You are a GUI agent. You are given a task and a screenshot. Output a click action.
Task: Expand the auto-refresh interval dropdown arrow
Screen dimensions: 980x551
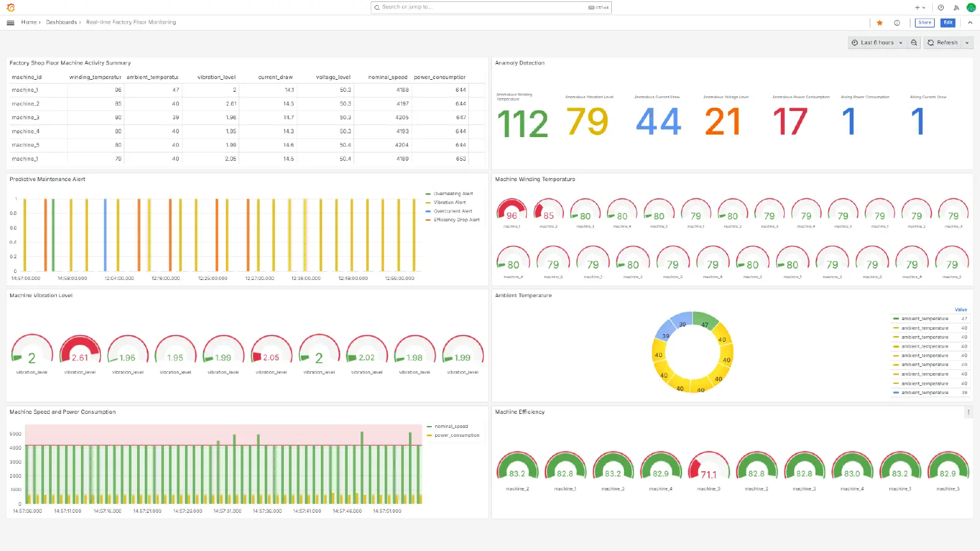pyautogui.click(x=967, y=43)
